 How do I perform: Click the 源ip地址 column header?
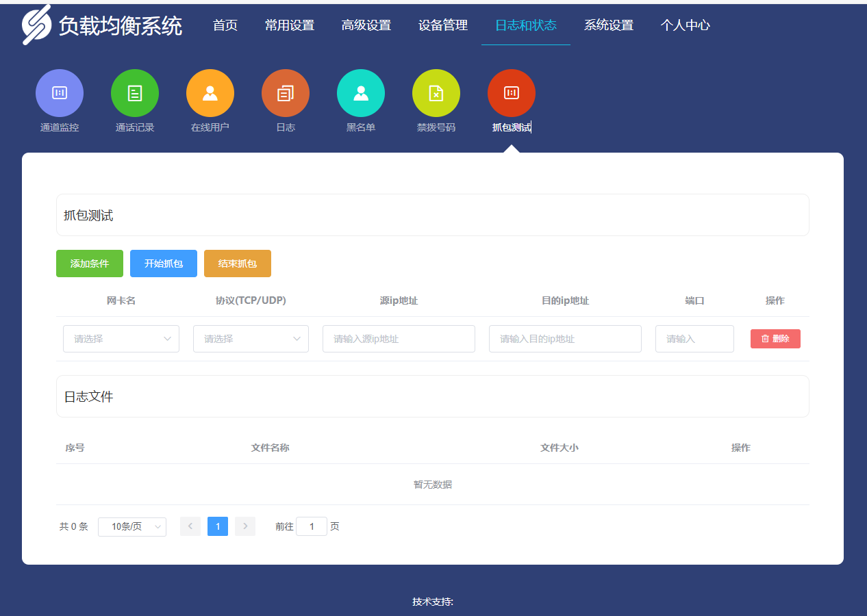pyautogui.click(x=399, y=300)
